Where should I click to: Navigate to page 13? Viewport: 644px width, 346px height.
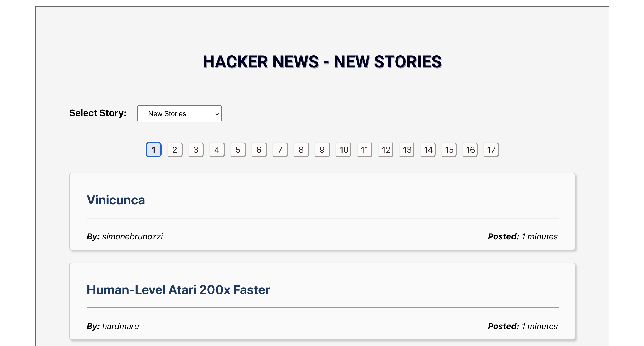(407, 150)
